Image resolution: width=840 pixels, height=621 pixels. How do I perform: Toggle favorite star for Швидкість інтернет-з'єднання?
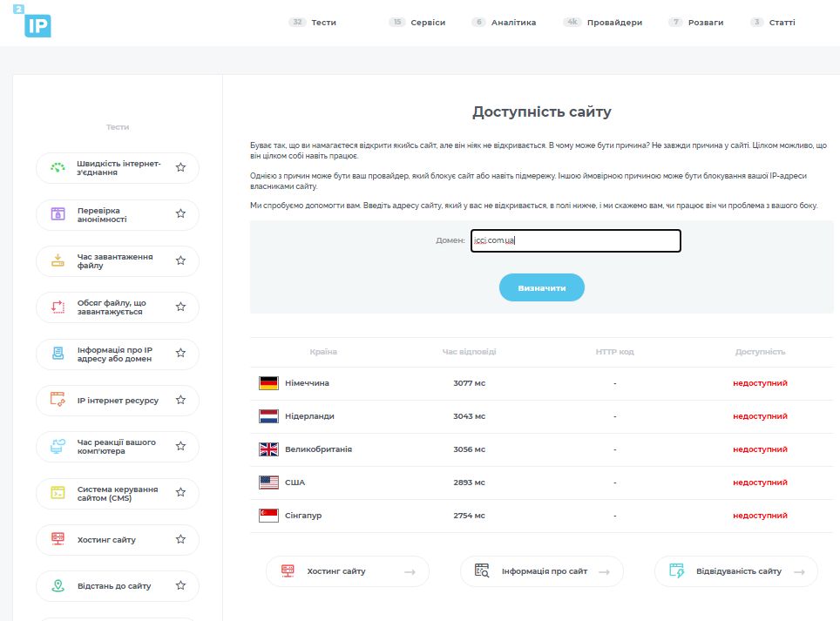coord(180,168)
